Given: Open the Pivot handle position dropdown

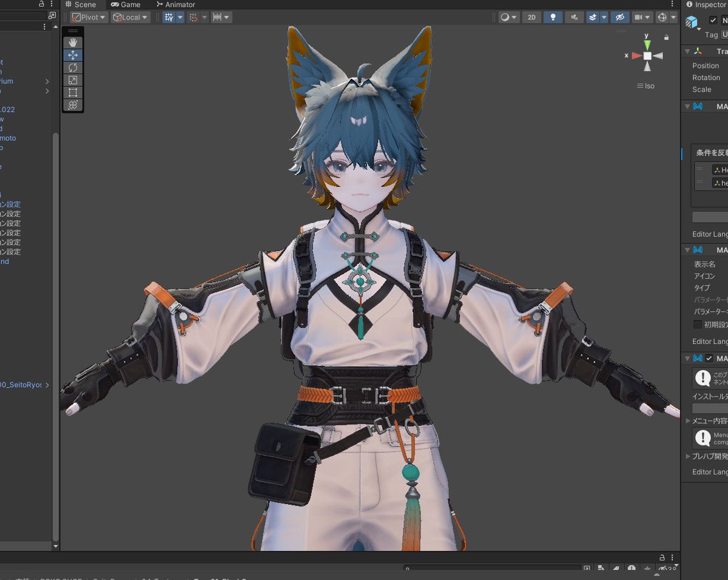Looking at the screenshot, I should 89,18.
